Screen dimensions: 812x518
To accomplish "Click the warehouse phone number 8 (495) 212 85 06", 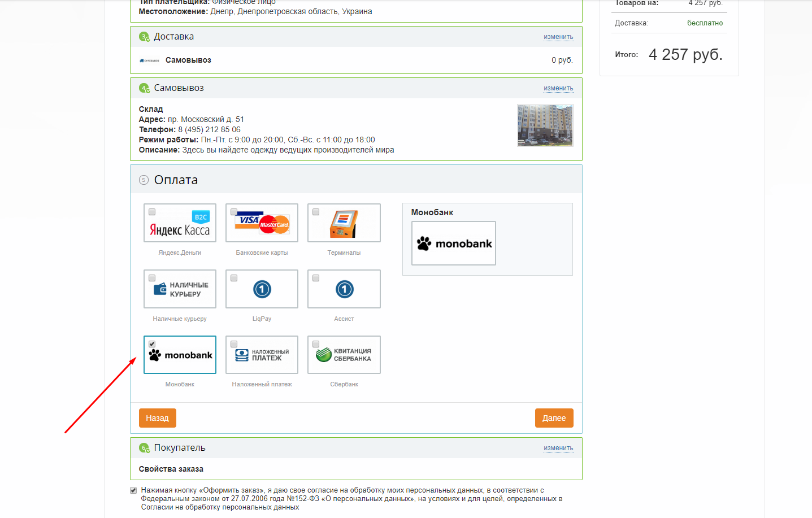I will pyautogui.click(x=210, y=129).
